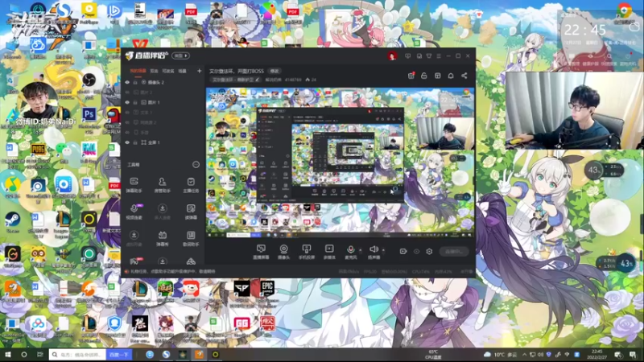Collapse the 工具箱 toolbox panel
Screen dimensions: 644x362
(196, 165)
